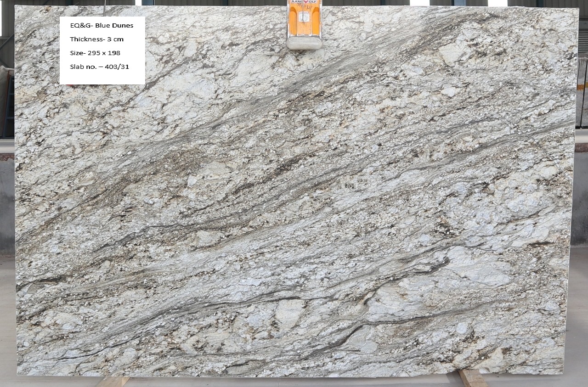This screenshot has height=387, width=588.
Task: Click the Aardwolf logo on the clamp
Action: pos(304,3)
